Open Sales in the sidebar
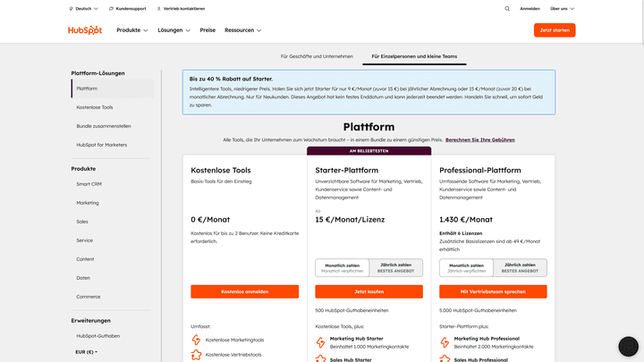Screen dimensions: 644x362 (82, 222)
